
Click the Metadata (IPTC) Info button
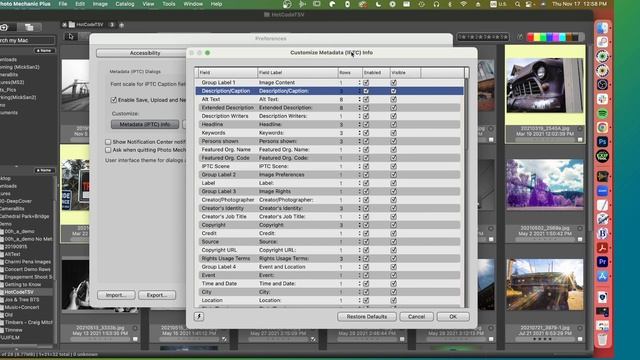coord(145,124)
